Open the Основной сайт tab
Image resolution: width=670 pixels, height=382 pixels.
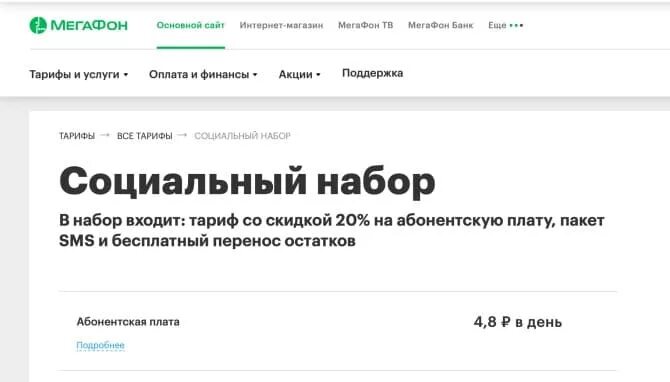point(191,25)
